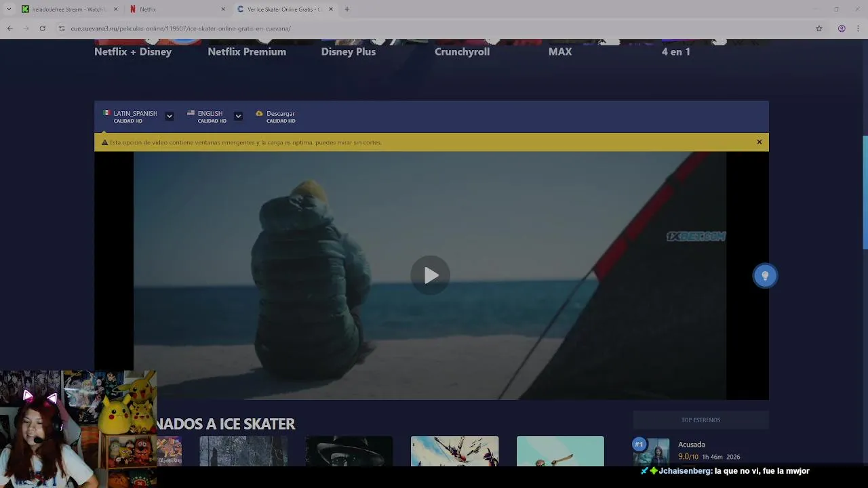Open the browser profile icon
Image resolution: width=868 pixels, height=488 pixels.
click(842, 28)
